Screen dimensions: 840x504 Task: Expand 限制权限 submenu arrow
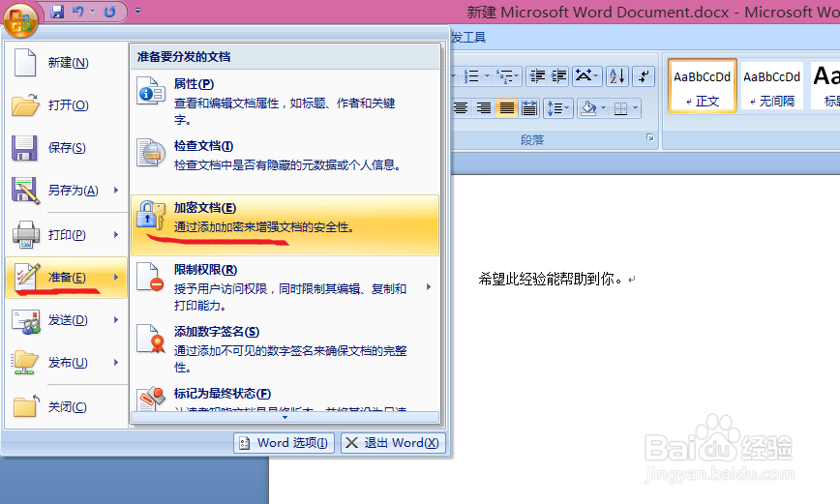[x=429, y=287]
